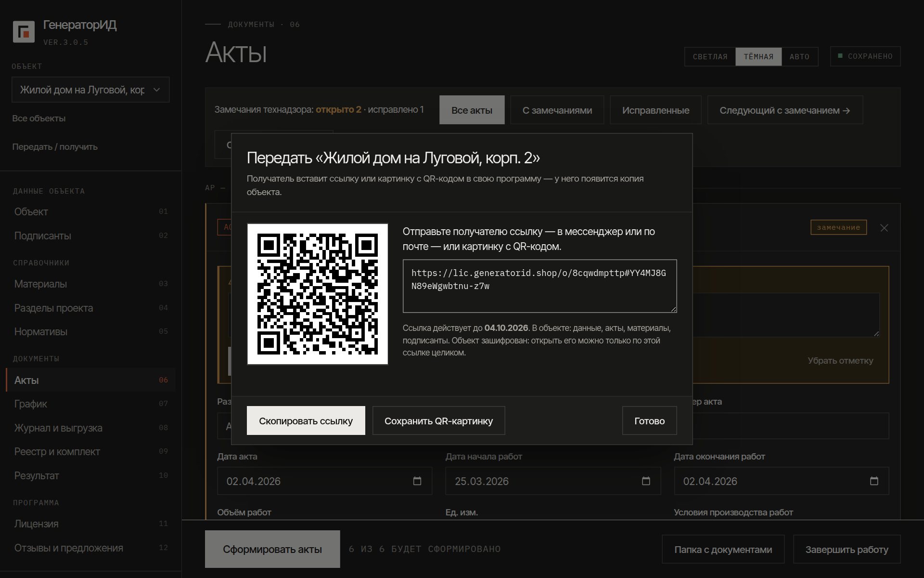This screenshot has width=924, height=578.
Task: Go to Следующий с замечанием
Action: 785,110
